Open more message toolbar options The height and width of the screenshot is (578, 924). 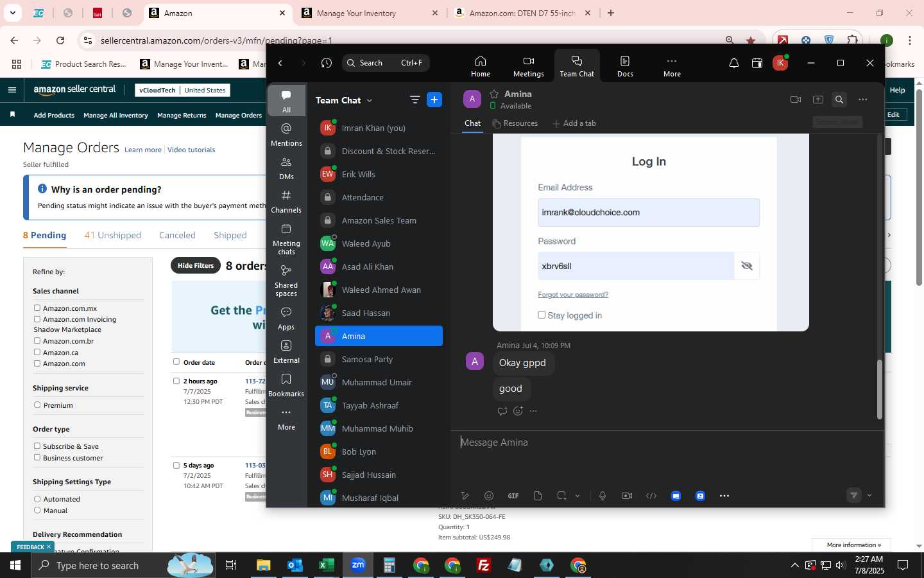724,496
